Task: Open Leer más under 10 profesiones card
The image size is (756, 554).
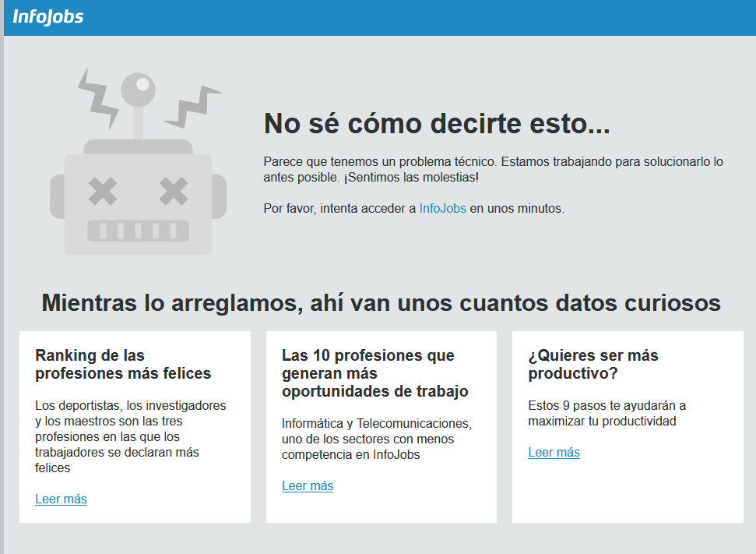Action: [307, 486]
